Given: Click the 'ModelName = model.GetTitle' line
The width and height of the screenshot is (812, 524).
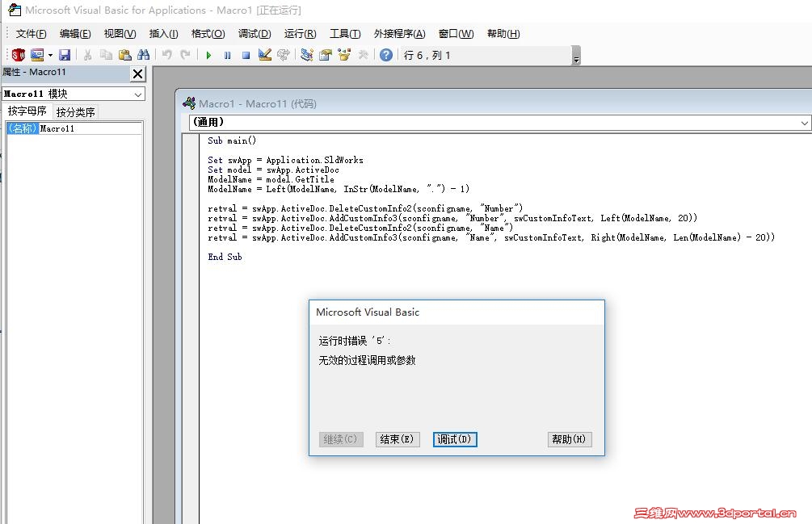Looking at the screenshot, I should [x=271, y=179].
